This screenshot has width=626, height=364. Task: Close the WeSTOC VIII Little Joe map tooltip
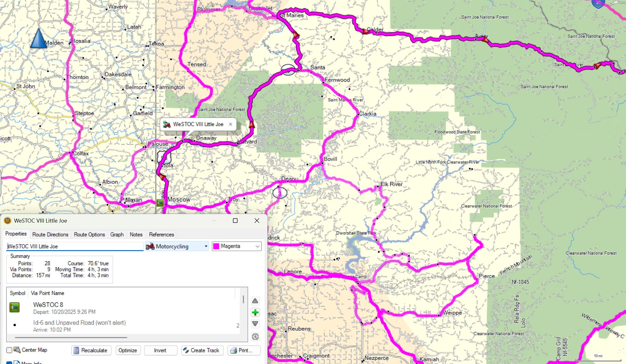(x=231, y=124)
